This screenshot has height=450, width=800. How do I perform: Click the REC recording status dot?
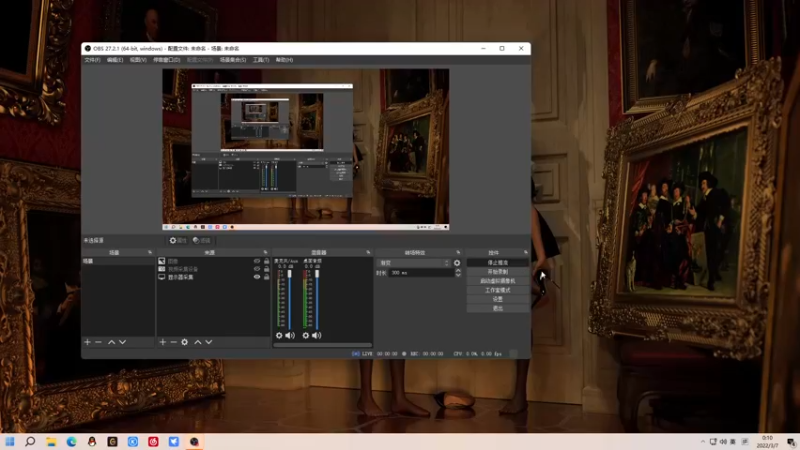[x=404, y=354]
